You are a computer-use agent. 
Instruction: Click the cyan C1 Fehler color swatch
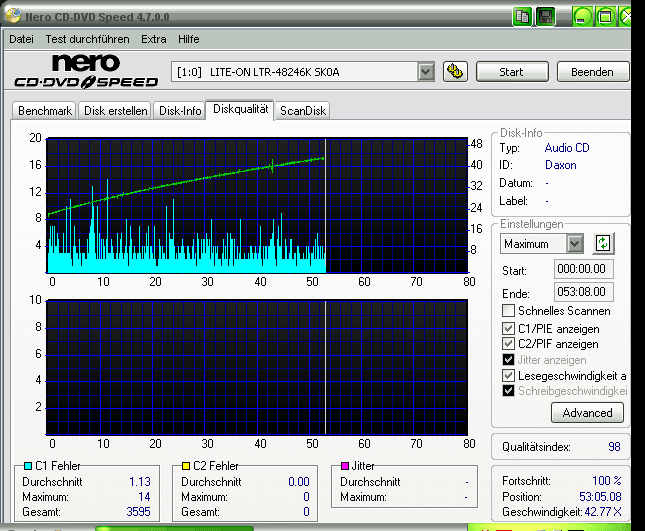pos(28,466)
